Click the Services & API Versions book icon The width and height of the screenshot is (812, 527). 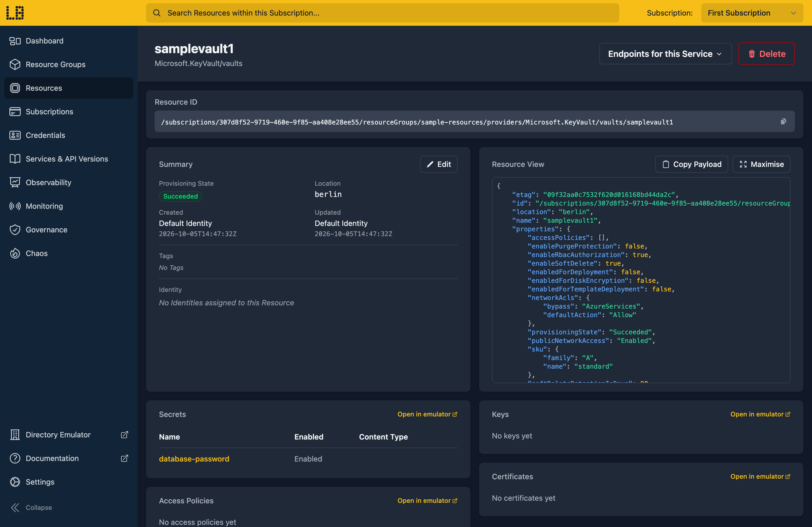pyautogui.click(x=15, y=159)
